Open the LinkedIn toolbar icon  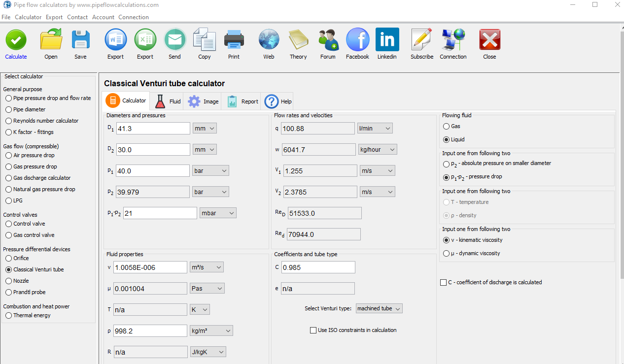387,40
